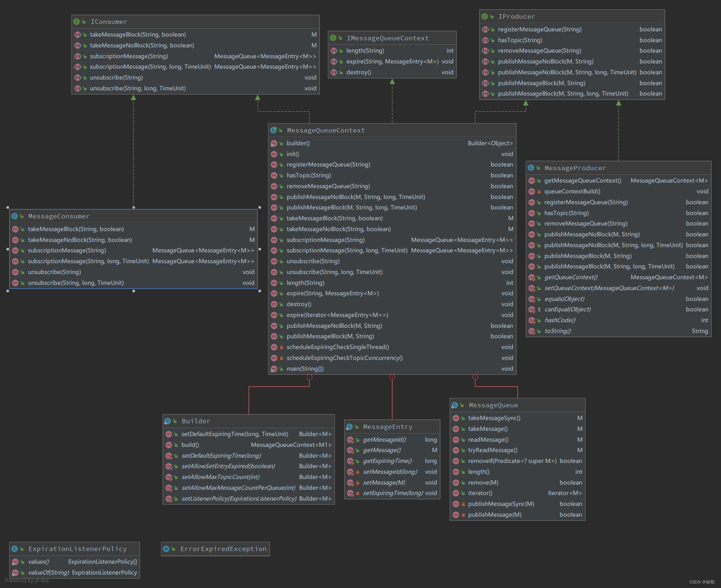The width and height of the screenshot is (721, 588).
Task: Expand the IMessageQueueContext interface node
Action: point(386,37)
